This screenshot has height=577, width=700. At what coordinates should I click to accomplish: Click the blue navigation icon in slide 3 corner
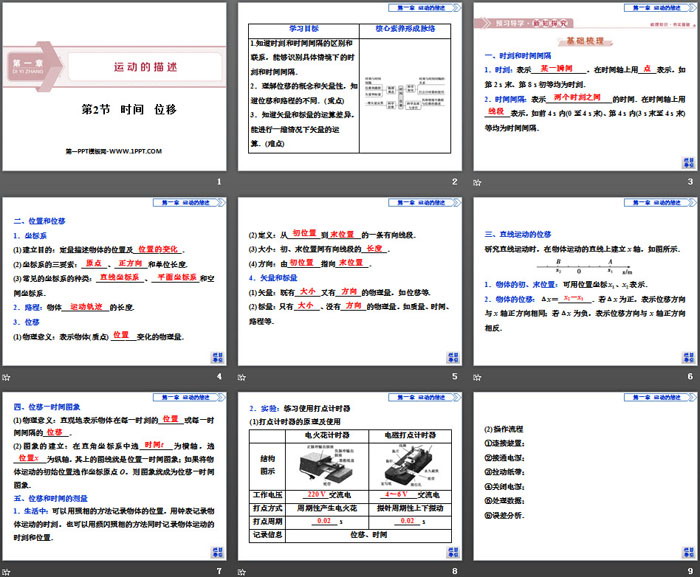point(688,160)
